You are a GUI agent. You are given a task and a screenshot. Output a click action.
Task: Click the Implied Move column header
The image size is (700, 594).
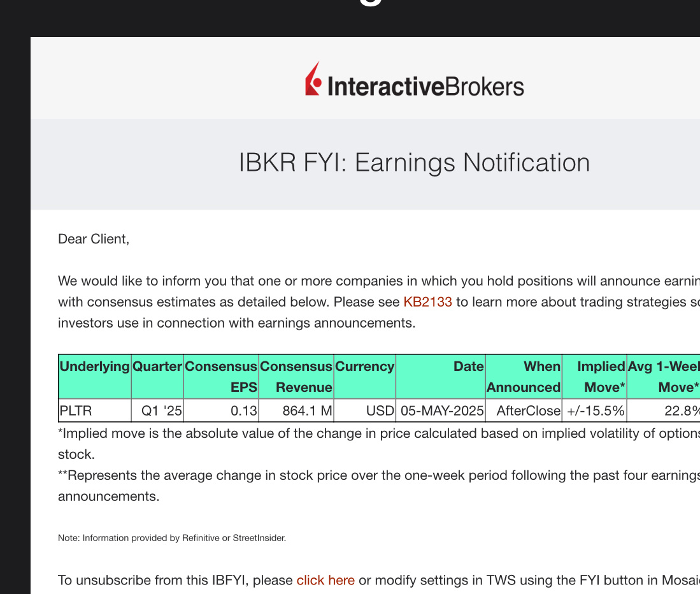click(x=595, y=377)
